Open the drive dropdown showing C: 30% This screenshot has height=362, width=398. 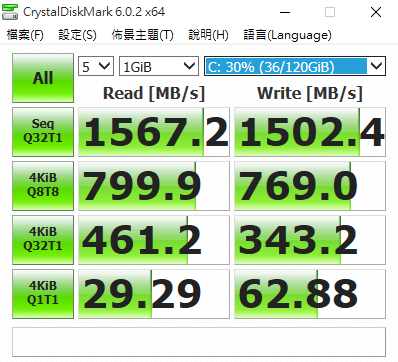pos(295,66)
